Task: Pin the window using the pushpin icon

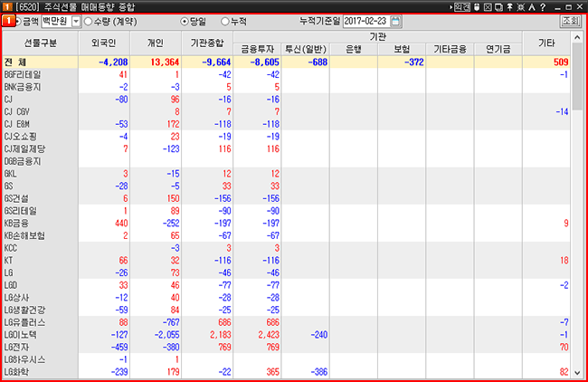Action: (x=509, y=7)
